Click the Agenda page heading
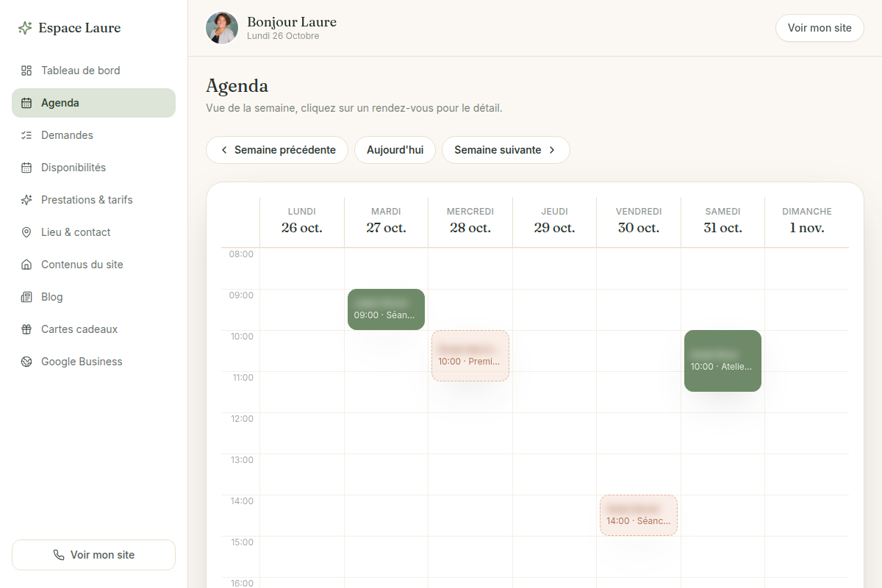882x588 pixels. pos(237,86)
